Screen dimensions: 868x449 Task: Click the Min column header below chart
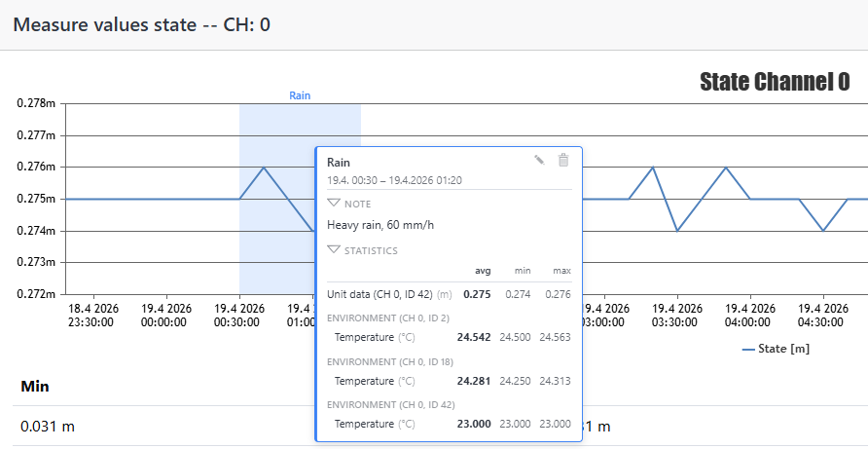coord(35,387)
